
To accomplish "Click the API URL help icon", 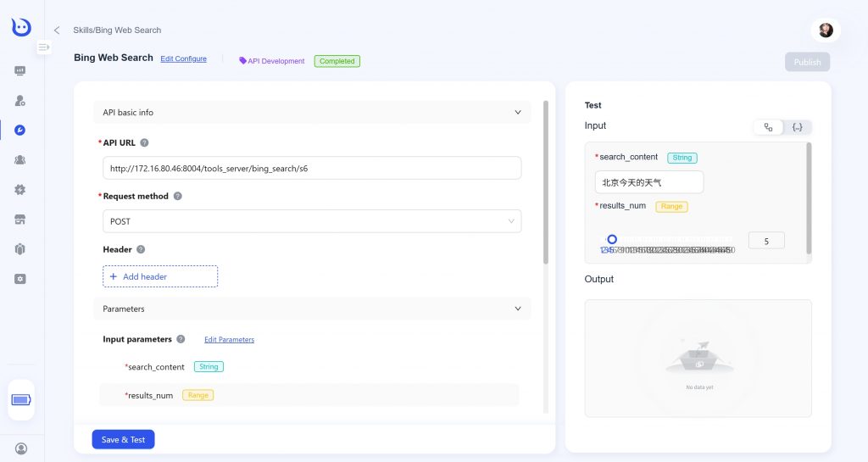I will [144, 143].
